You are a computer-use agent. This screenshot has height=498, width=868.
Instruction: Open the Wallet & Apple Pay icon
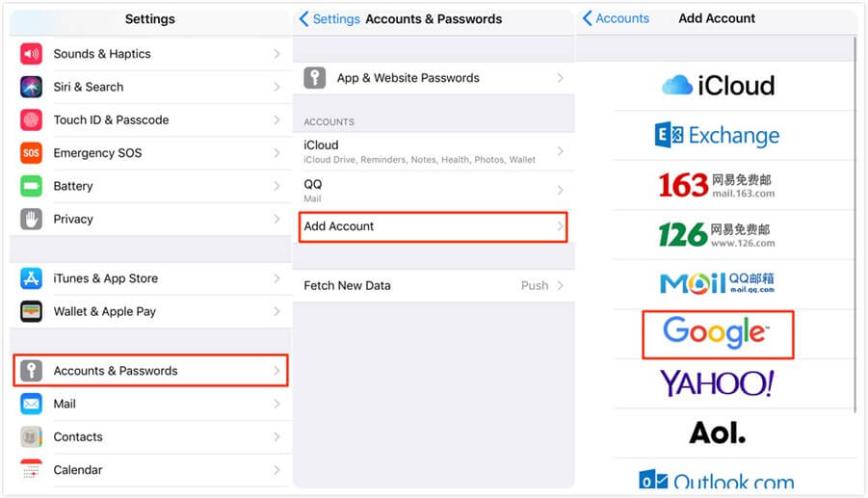(32, 311)
